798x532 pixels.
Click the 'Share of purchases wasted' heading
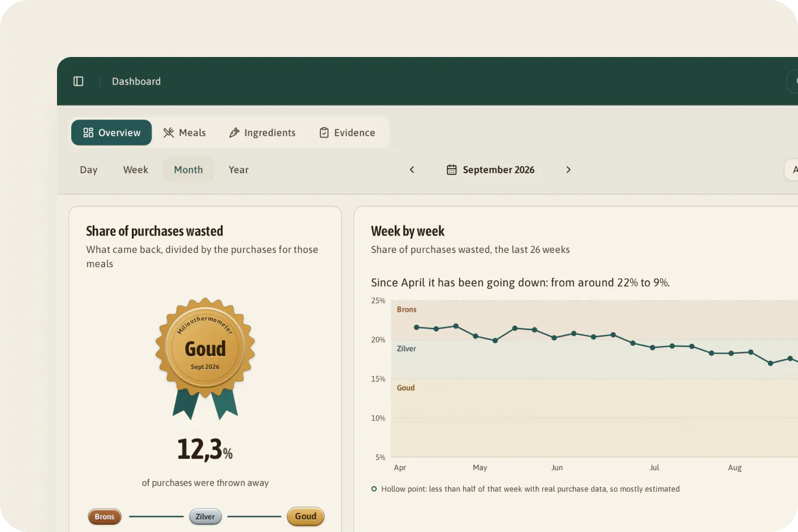point(154,231)
